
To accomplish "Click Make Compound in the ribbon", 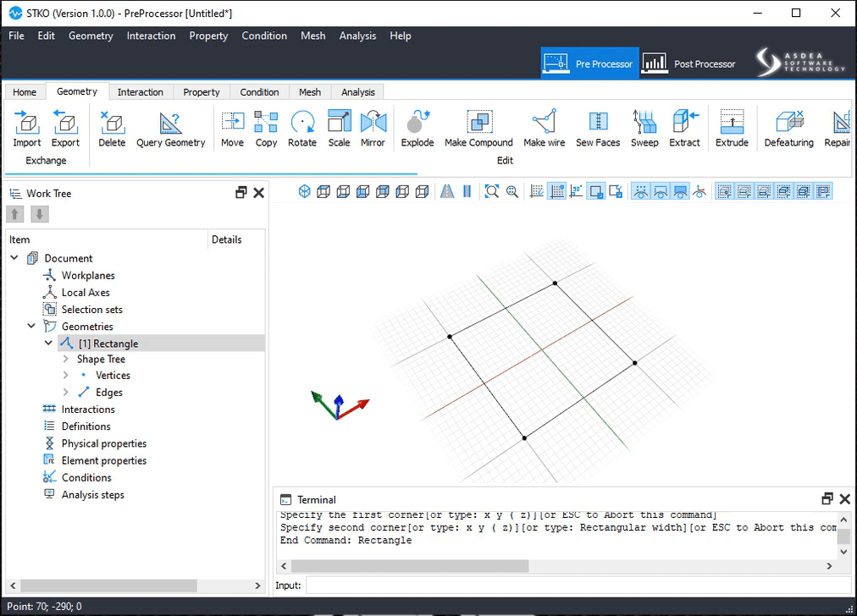I will [x=478, y=129].
